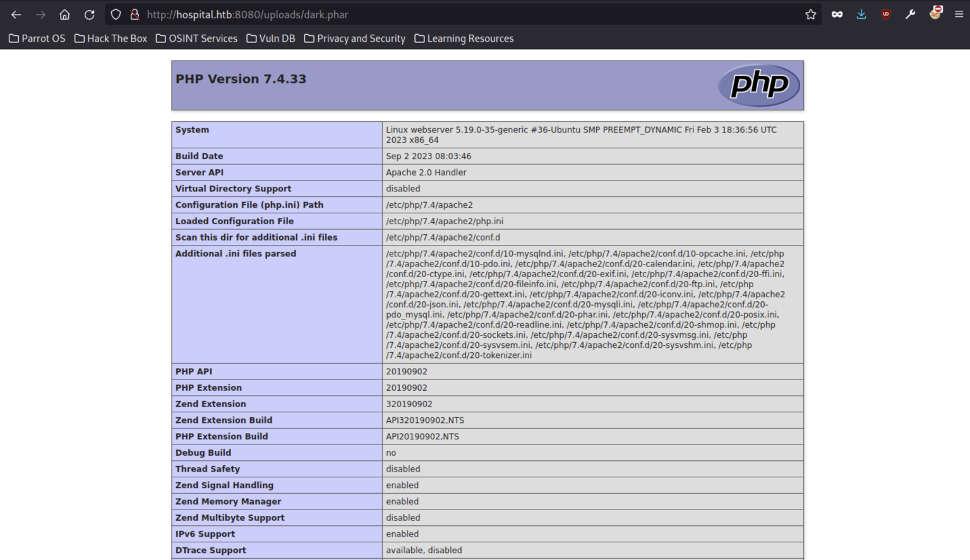Select the System row label
The image size is (970, 560).
(192, 129)
